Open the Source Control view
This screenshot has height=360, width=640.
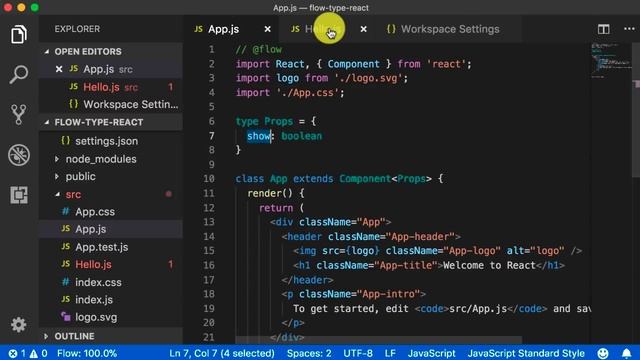(19, 114)
